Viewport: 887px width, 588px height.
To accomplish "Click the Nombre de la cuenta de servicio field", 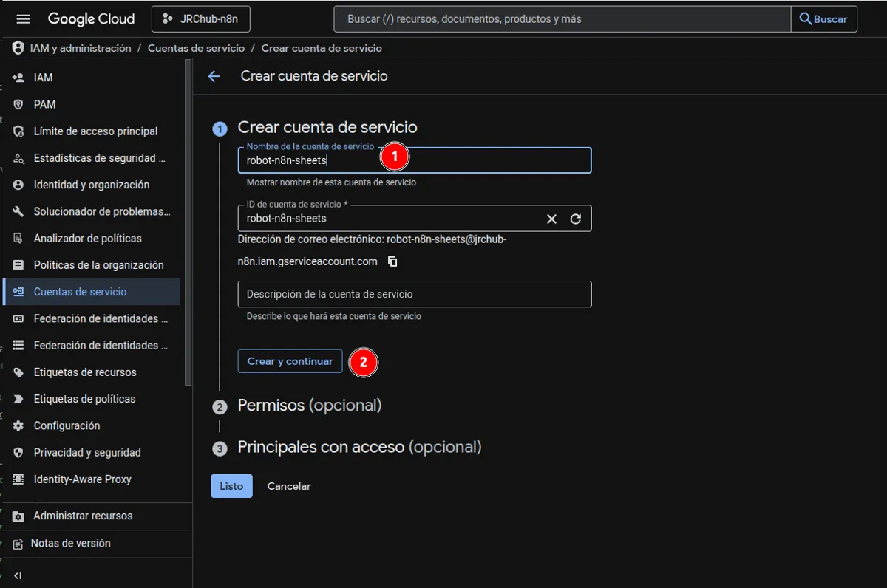I will [x=415, y=160].
